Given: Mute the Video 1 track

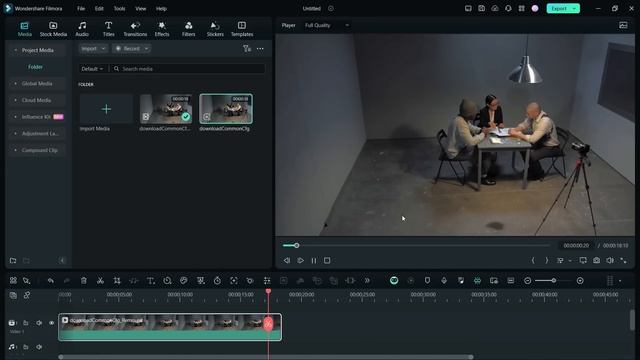Looking at the screenshot, I should point(39,323).
